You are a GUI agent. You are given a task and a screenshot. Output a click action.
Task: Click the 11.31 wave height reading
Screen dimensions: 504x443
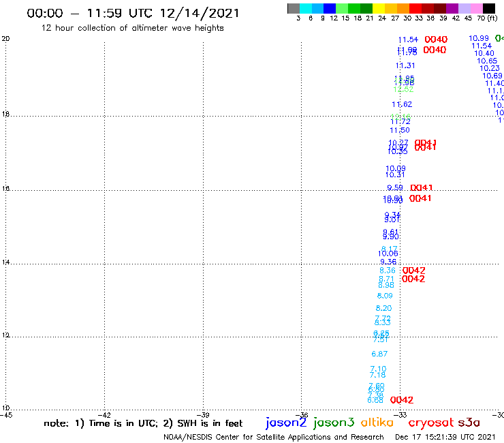coord(405,65)
